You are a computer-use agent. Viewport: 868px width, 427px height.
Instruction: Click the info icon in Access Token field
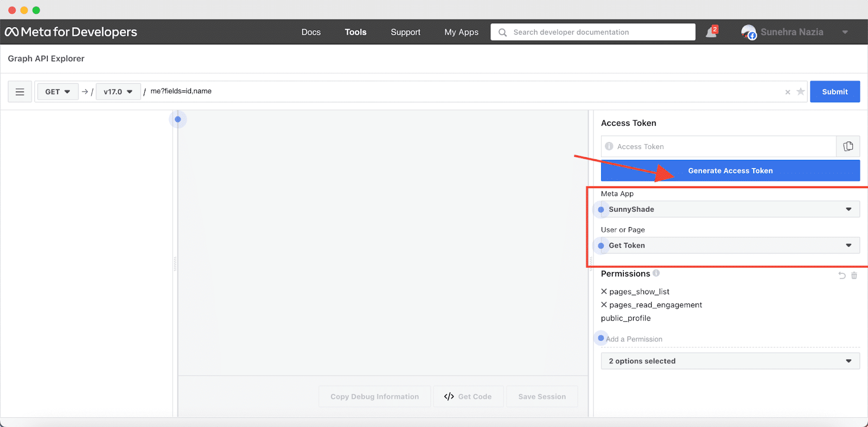coord(609,146)
